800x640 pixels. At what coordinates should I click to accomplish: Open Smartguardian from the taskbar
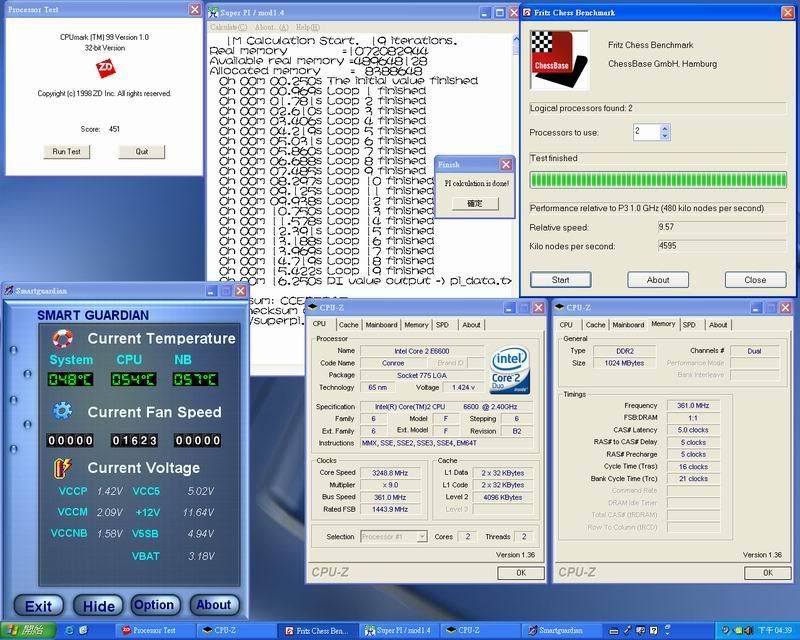[561, 631]
